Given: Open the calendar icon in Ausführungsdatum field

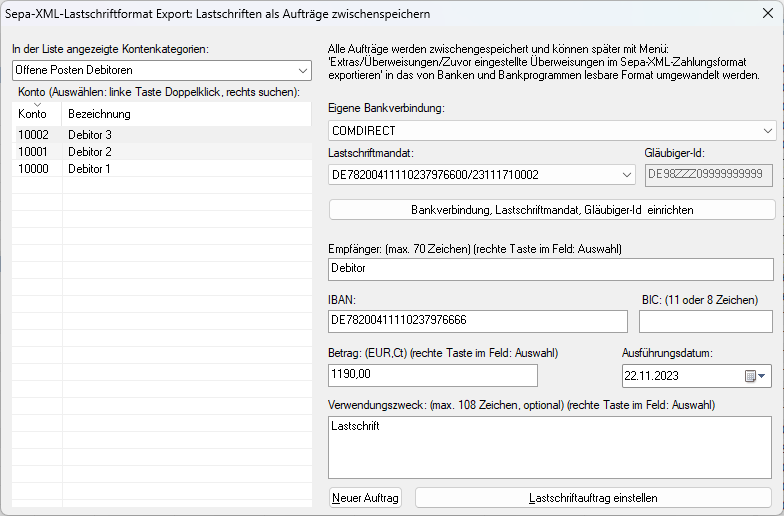Looking at the screenshot, I should point(755,376).
